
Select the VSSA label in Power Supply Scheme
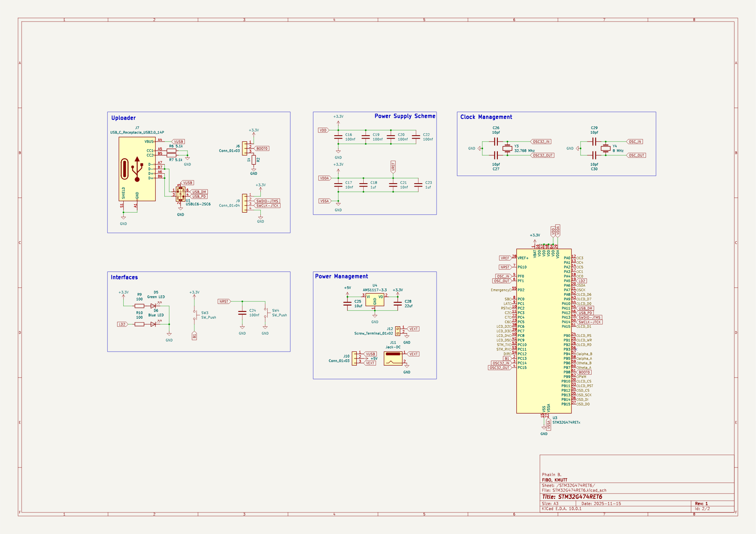[x=325, y=201]
